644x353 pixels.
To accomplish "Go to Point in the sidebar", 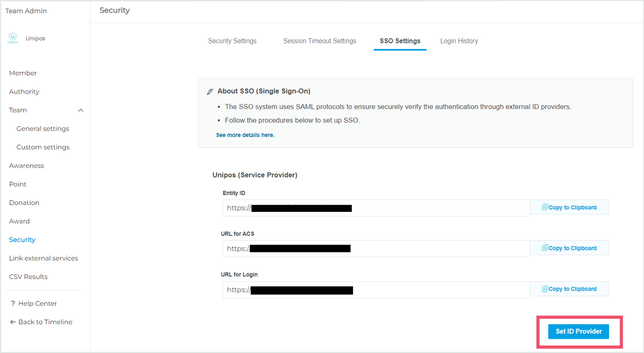I will (x=18, y=184).
